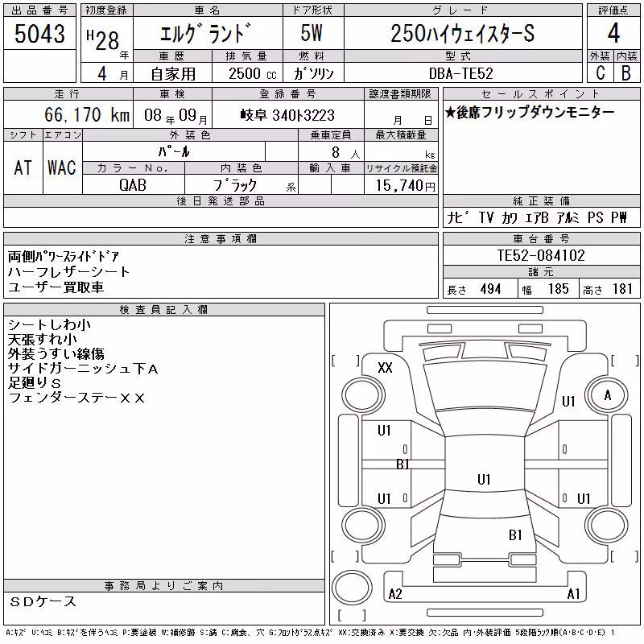
Task: Click the PS power steering entry
Action: [595, 217]
